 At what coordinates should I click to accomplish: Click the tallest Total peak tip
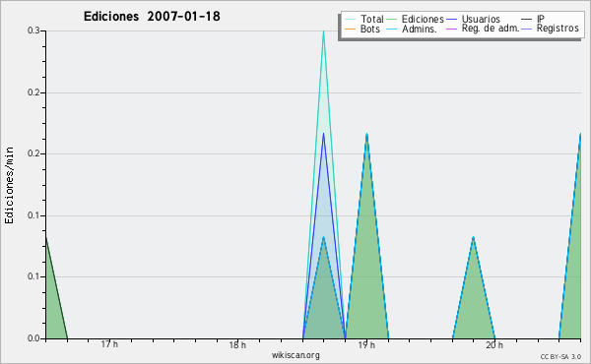(x=323, y=31)
